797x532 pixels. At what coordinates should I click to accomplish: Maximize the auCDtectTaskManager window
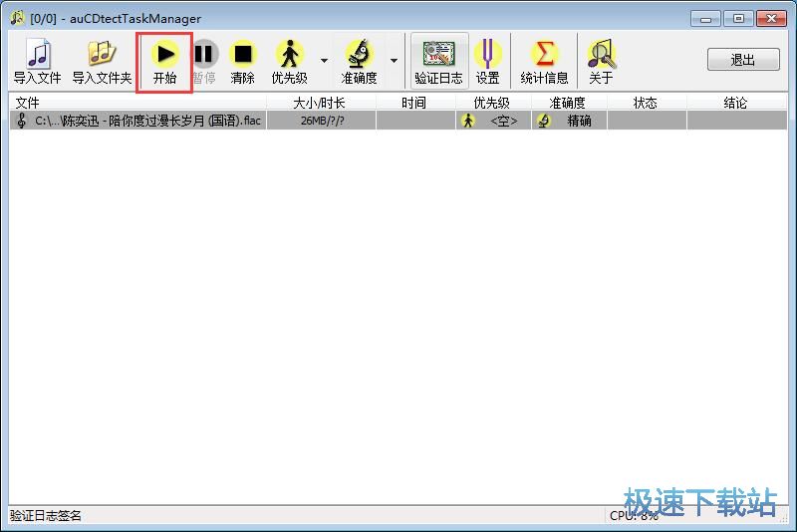[738, 19]
